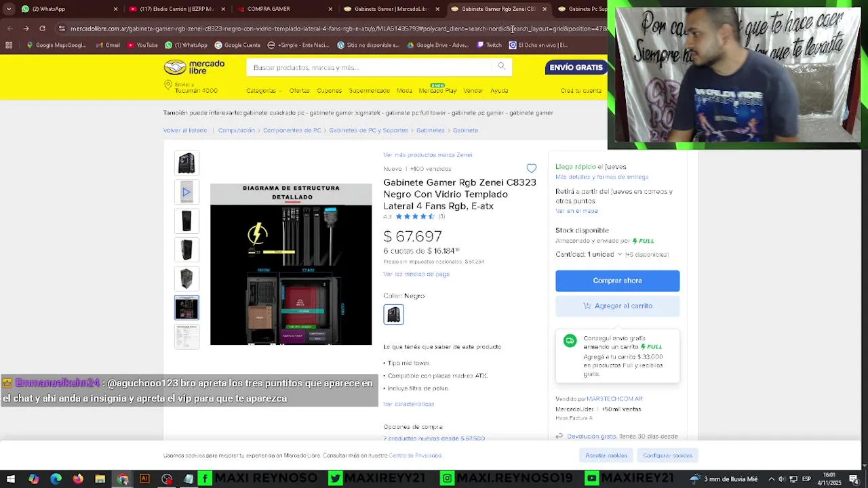Click Ver los medios de pago
868x488 pixels.
click(x=416, y=274)
